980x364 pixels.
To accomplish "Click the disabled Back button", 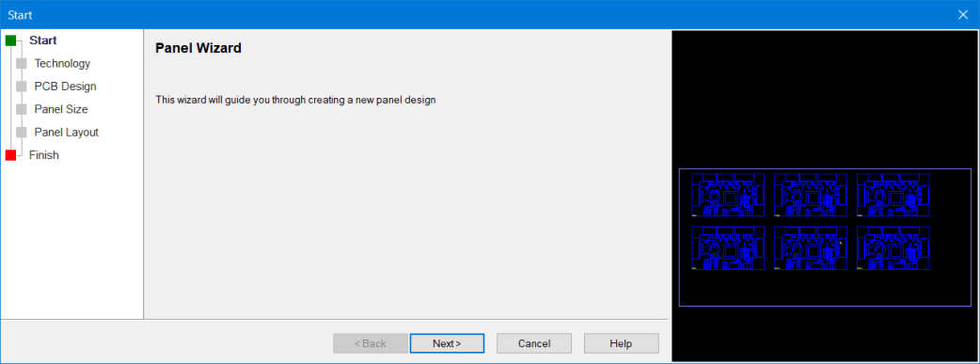I will pyautogui.click(x=371, y=343).
